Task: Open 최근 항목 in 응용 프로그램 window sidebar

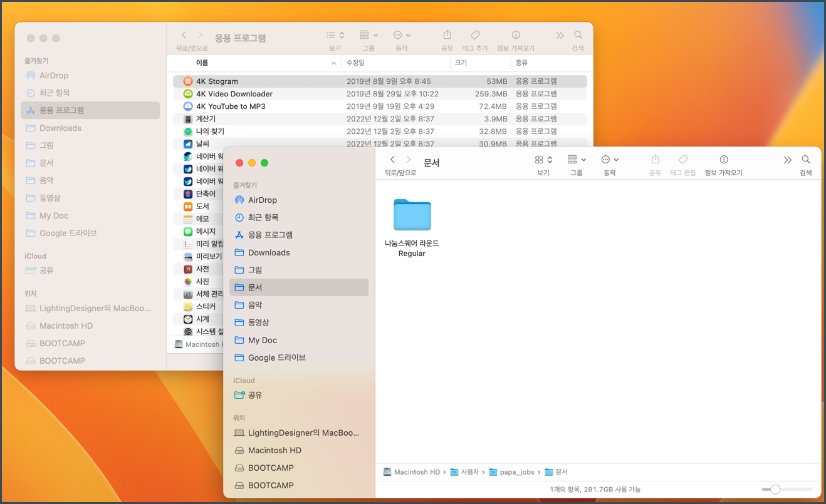Action: (x=90, y=93)
